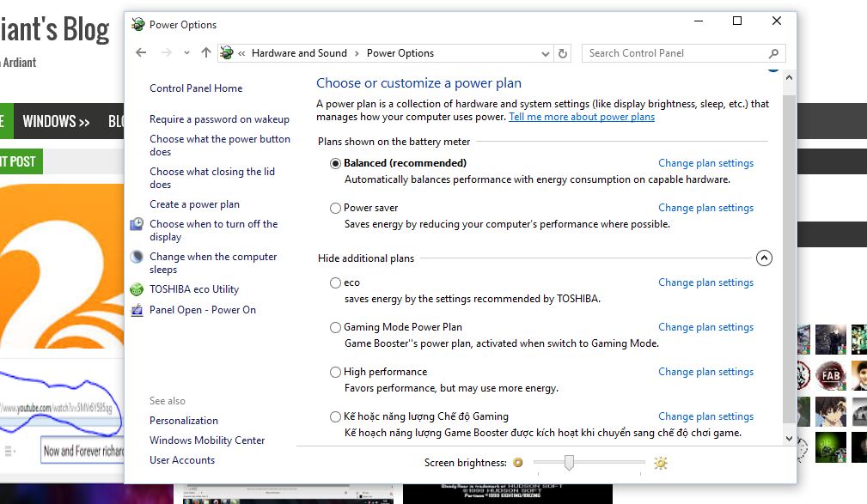Click the green avatar thumbnail in blog
The width and height of the screenshot is (867, 504).
tap(831, 447)
